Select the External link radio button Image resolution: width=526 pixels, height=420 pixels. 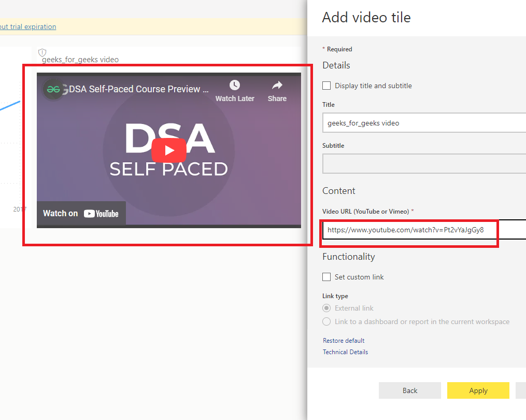coord(326,308)
